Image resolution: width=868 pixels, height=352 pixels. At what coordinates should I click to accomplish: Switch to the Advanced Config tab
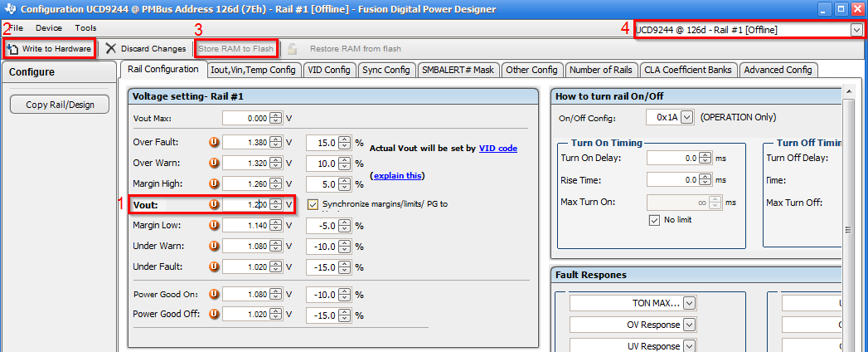tap(778, 70)
